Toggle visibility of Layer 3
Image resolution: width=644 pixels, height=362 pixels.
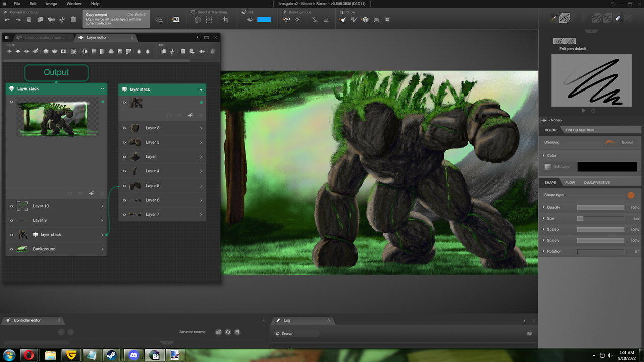pos(124,143)
